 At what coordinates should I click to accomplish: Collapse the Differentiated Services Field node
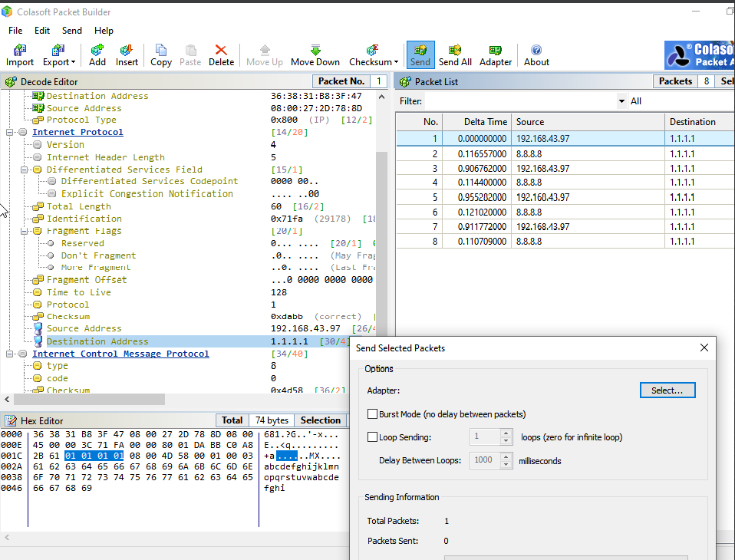(24, 170)
